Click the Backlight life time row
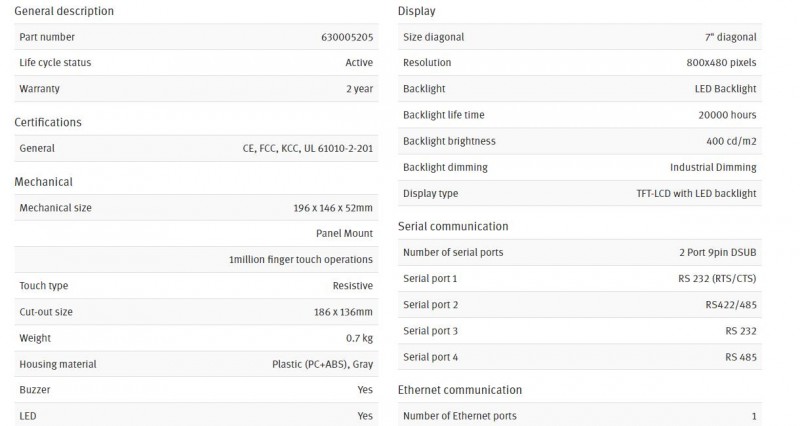This screenshot has height=426, width=800. pyautogui.click(x=580, y=115)
